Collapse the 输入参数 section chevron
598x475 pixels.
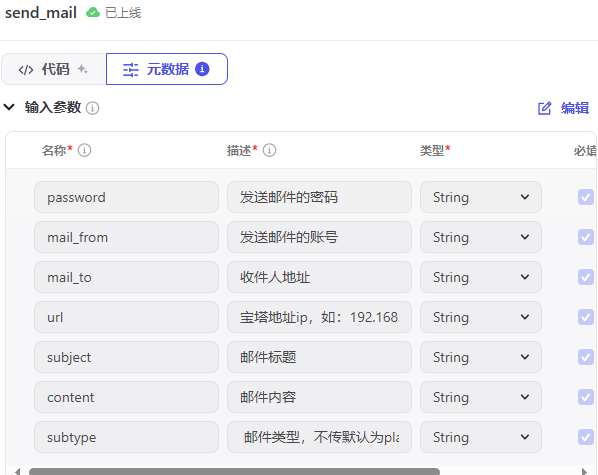(9, 107)
